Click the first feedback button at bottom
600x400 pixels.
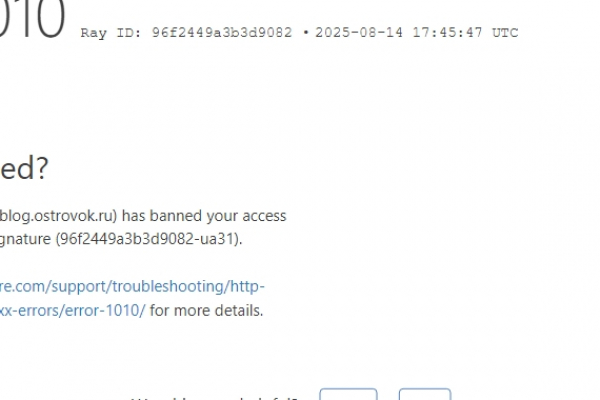348,394
